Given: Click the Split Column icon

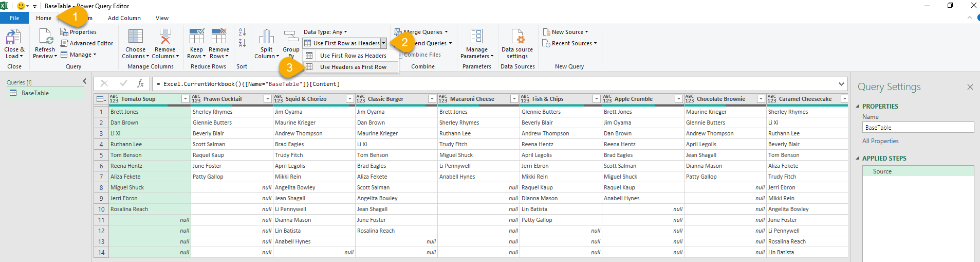Looking at the screenshot, I should click(x=266, y=38).
